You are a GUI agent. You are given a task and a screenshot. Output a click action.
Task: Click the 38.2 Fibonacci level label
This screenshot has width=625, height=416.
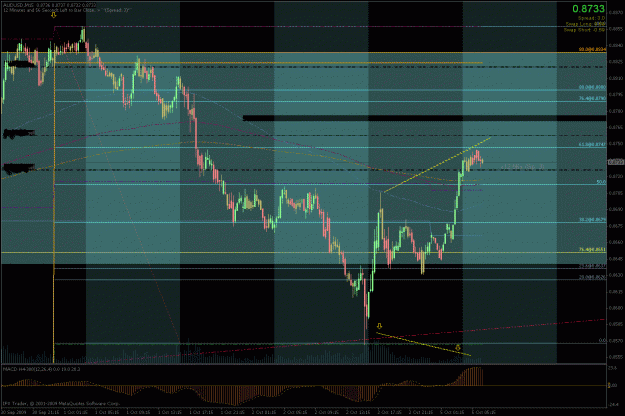click(592, 220)
